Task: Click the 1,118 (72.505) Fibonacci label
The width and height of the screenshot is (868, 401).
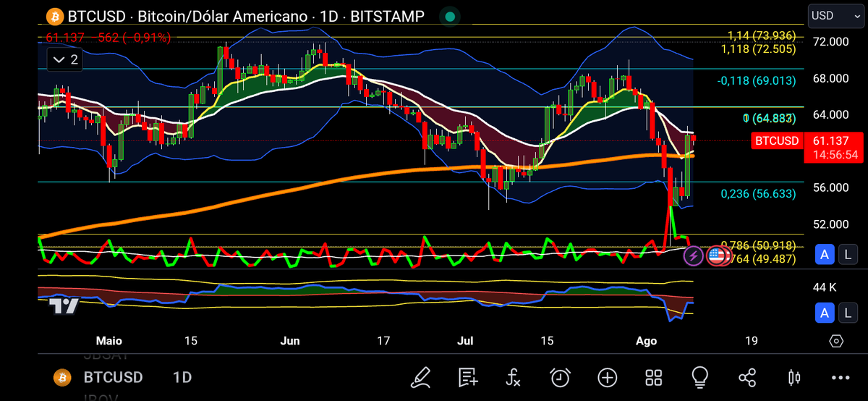Action: pyautogui.click(x=758, y=49)
